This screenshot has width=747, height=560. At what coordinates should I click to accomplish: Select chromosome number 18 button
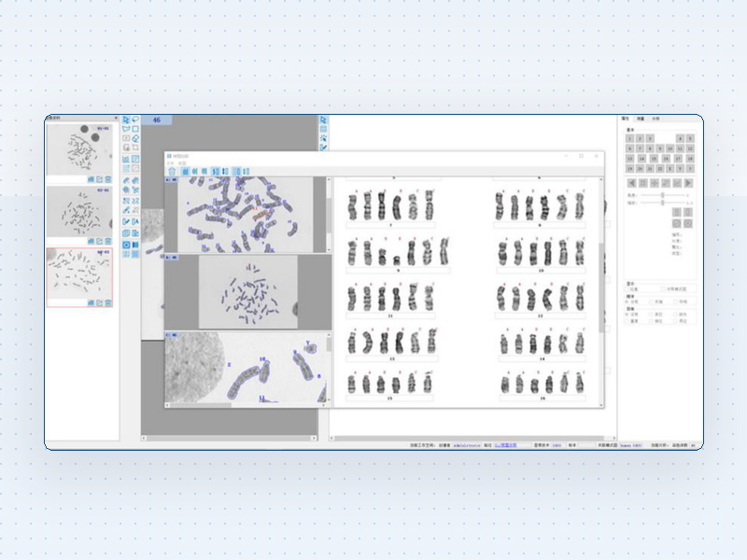(x=690, y=159)
